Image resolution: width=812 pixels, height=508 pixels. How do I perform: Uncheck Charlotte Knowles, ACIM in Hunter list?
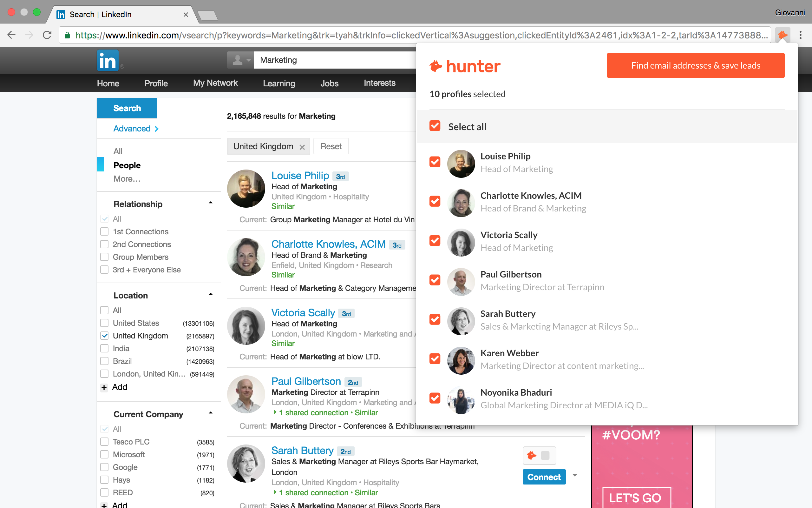click(435, 201)
